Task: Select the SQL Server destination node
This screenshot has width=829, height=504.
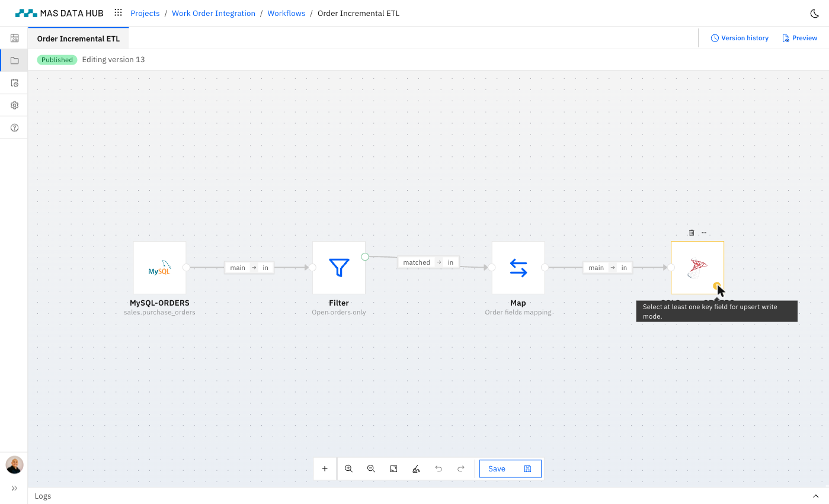Action: (697, 268)
